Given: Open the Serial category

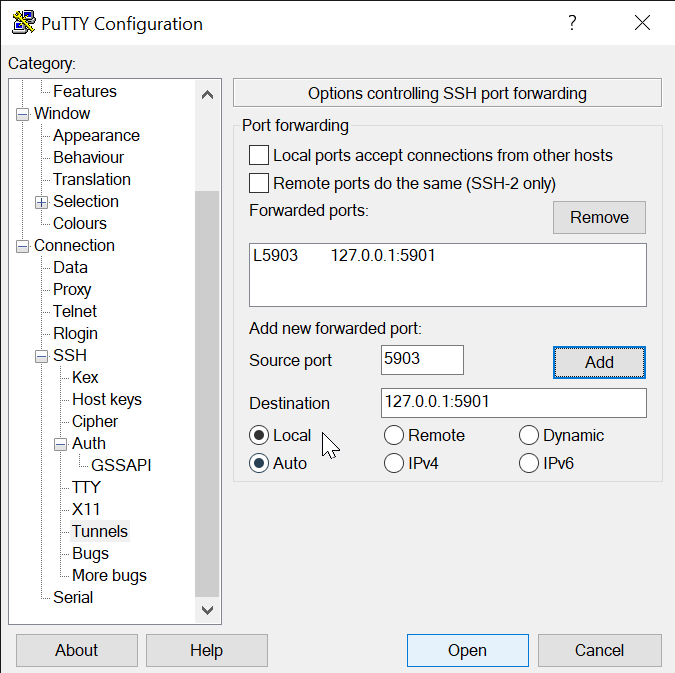Looking at the screenshot, I should [73, 597].
